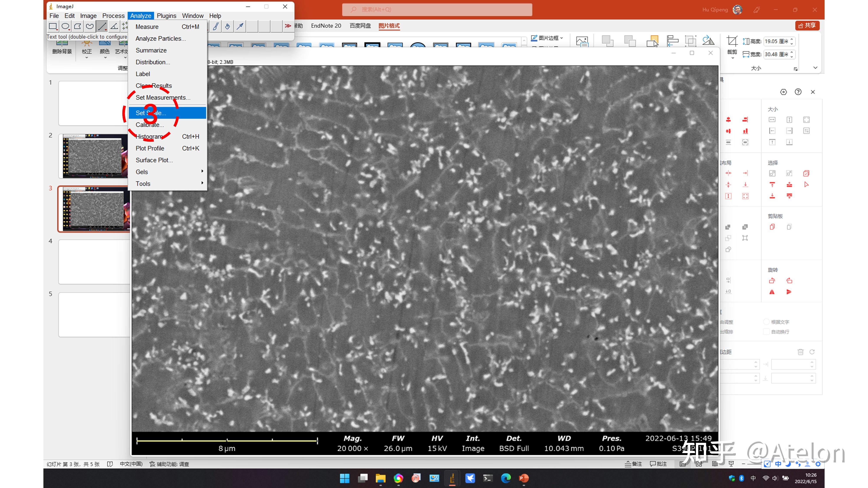Select the Flood Fill bucket tool
Screen dimensions: 868x488
pos(228,26)
